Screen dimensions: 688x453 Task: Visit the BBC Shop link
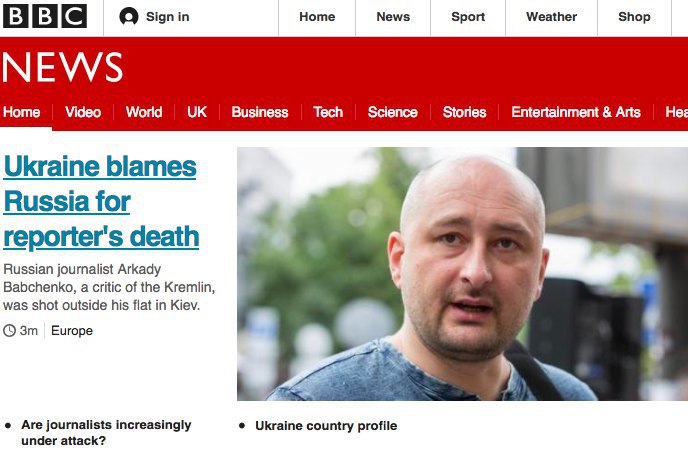click(634, 17)
